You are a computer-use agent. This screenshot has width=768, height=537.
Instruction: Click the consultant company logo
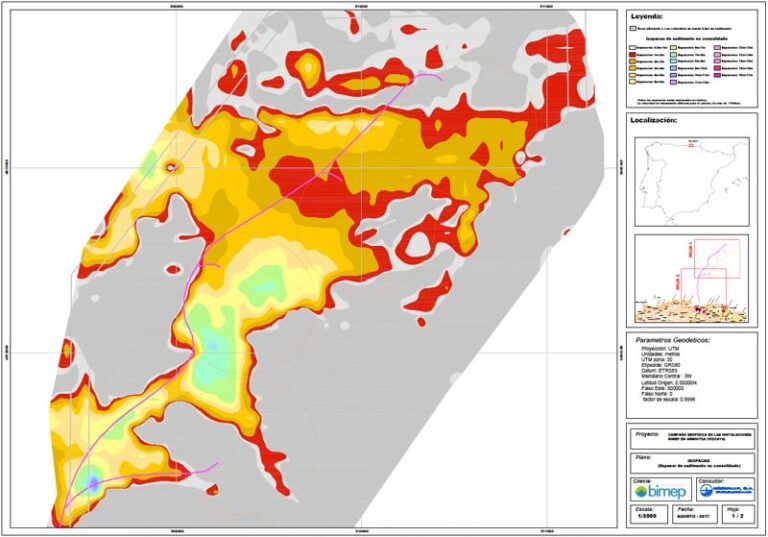723,493
